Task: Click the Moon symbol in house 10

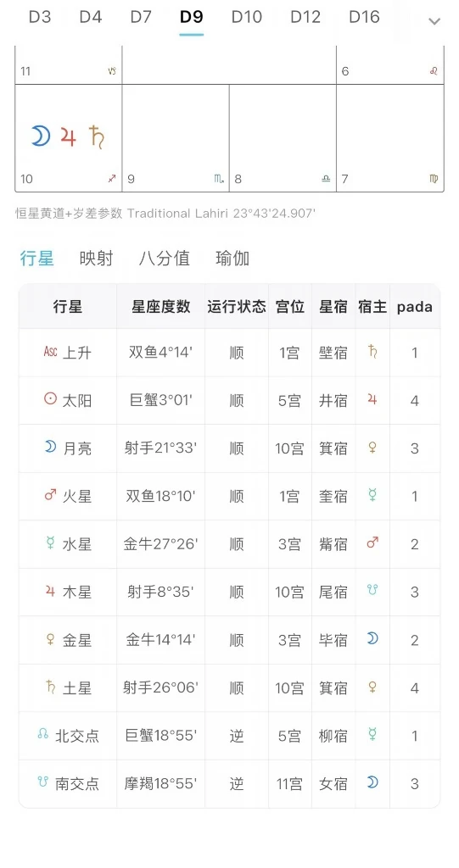Action: (x=41, y=136)
